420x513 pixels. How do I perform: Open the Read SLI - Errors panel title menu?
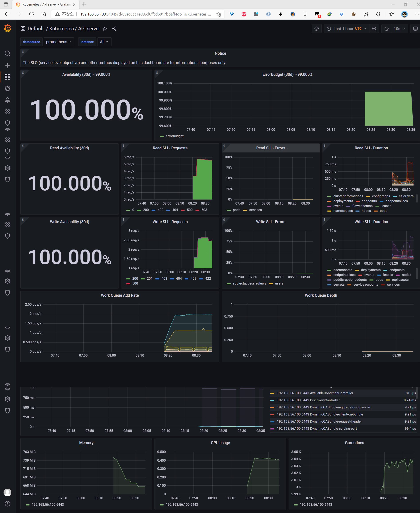click(270, 148)
